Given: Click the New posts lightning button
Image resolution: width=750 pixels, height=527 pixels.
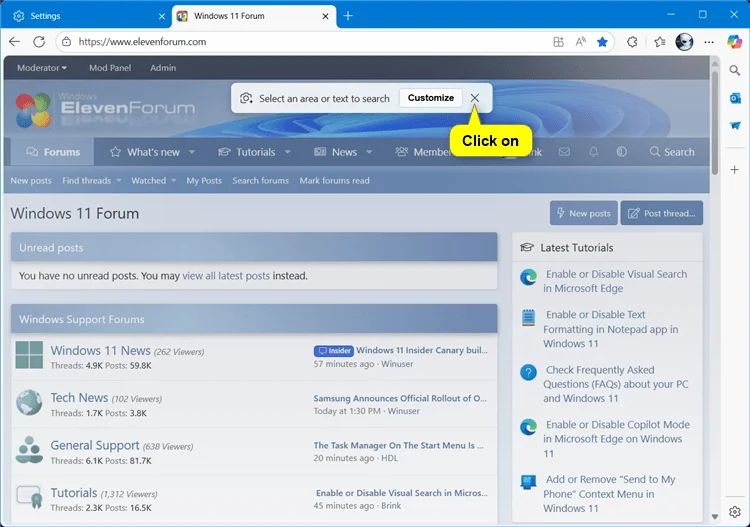Looking at the screenshot, I should tap(584, 213).
